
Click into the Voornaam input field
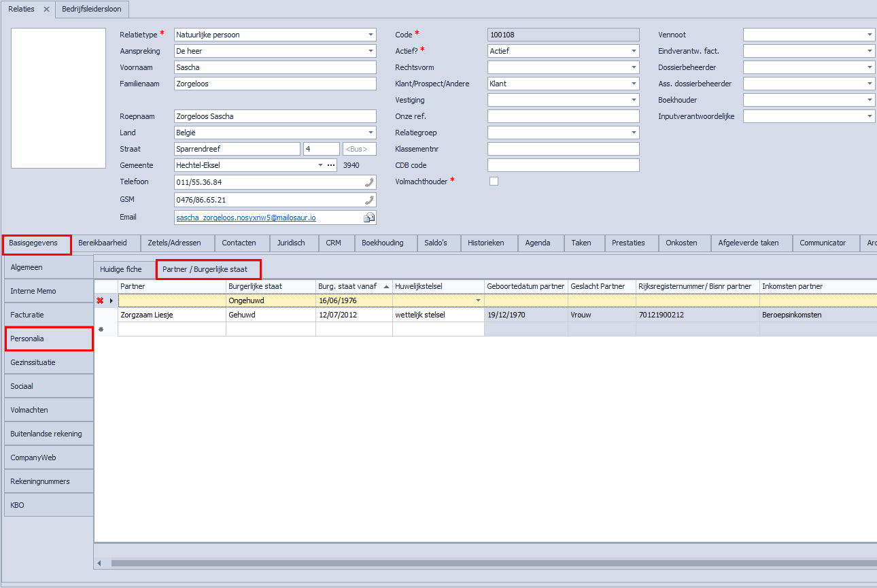click(275, 67)
